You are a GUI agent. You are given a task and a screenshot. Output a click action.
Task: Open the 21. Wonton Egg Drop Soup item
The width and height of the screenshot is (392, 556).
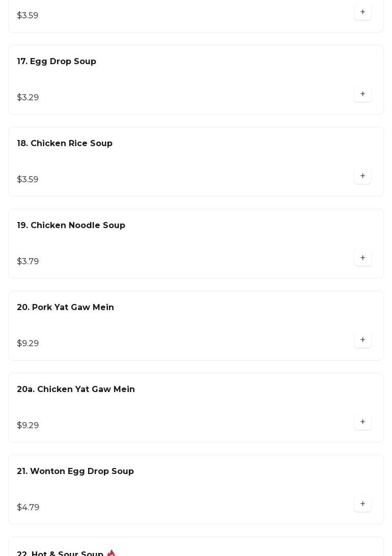75,471
